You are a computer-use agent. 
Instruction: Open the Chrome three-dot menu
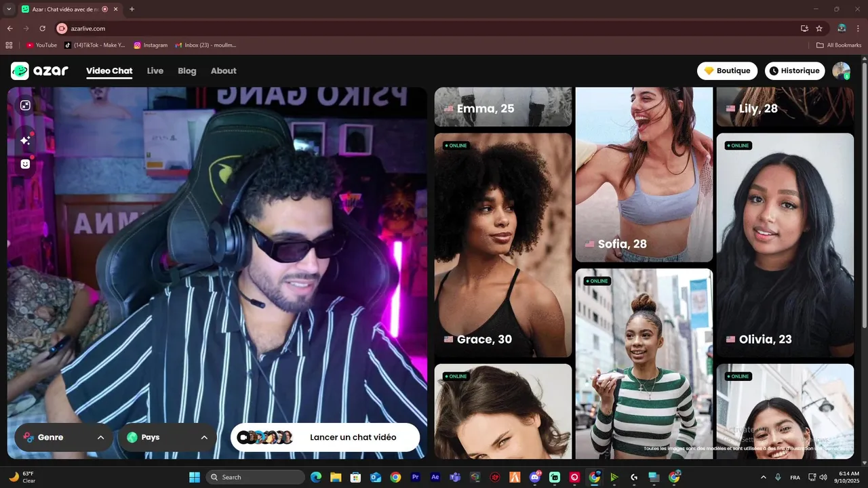859,28
